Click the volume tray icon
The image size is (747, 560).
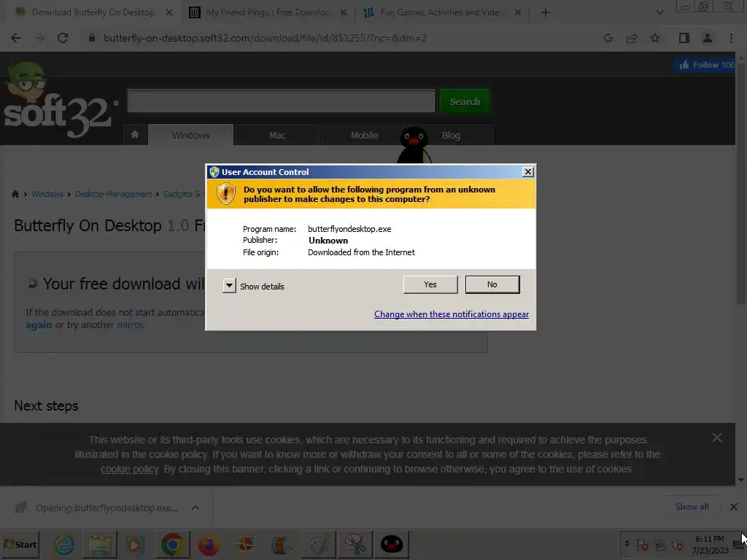pyautogui.click(x=677, y=544)
